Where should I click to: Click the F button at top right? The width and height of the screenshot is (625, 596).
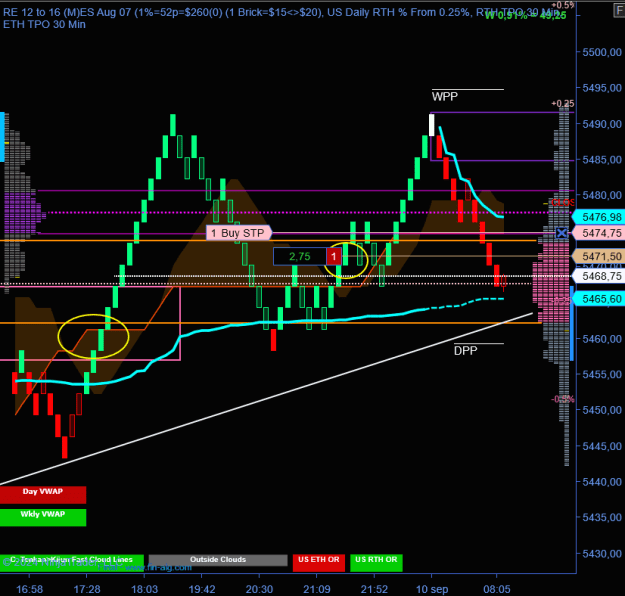pos(619,10)
